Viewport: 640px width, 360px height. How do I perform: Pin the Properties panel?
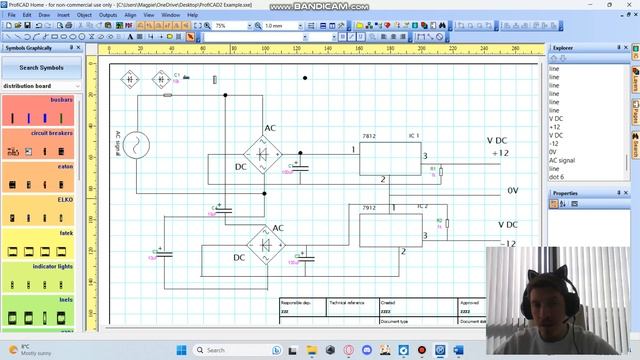coord(618,193)
